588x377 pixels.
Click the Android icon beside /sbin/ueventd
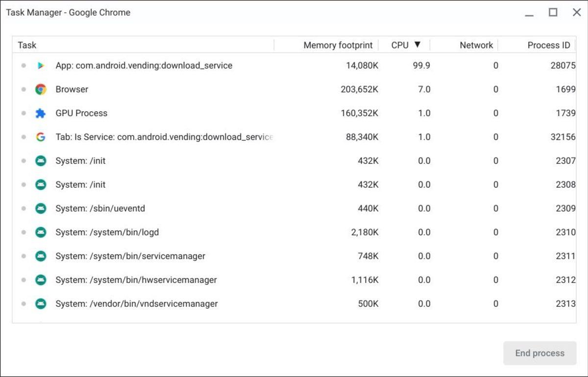(41, 208)
